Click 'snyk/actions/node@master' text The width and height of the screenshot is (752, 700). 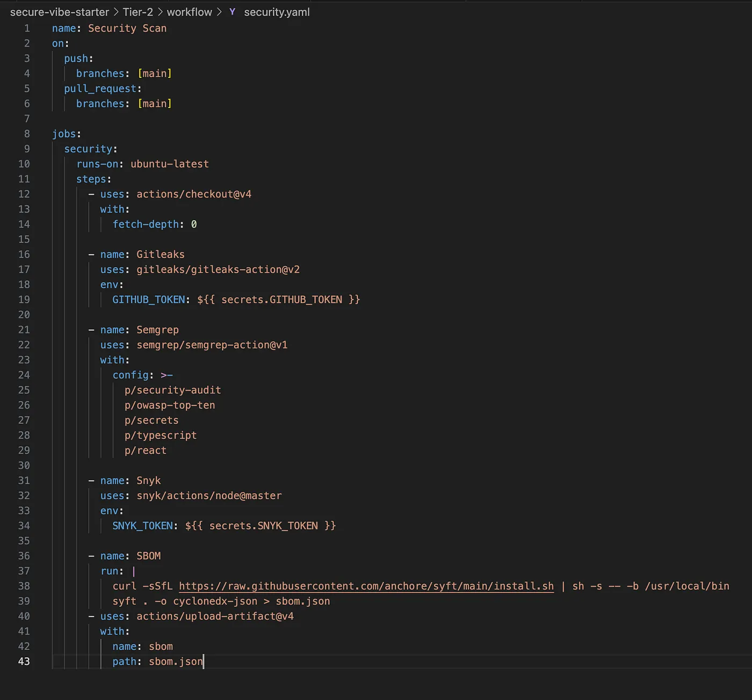tap(209, 495)
